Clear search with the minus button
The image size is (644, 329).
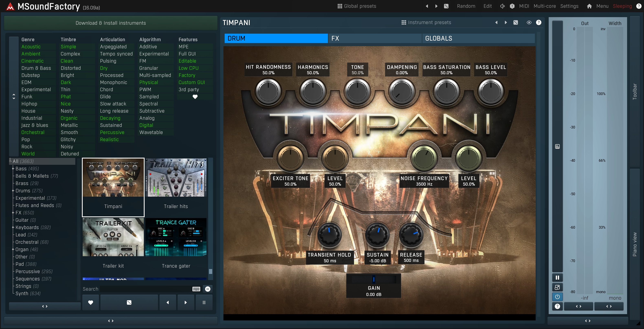click(208, 289)
